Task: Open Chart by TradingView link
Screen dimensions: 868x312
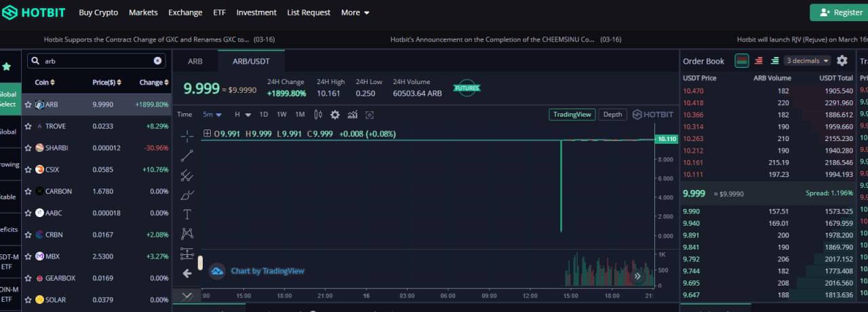Action: point(267,271)
